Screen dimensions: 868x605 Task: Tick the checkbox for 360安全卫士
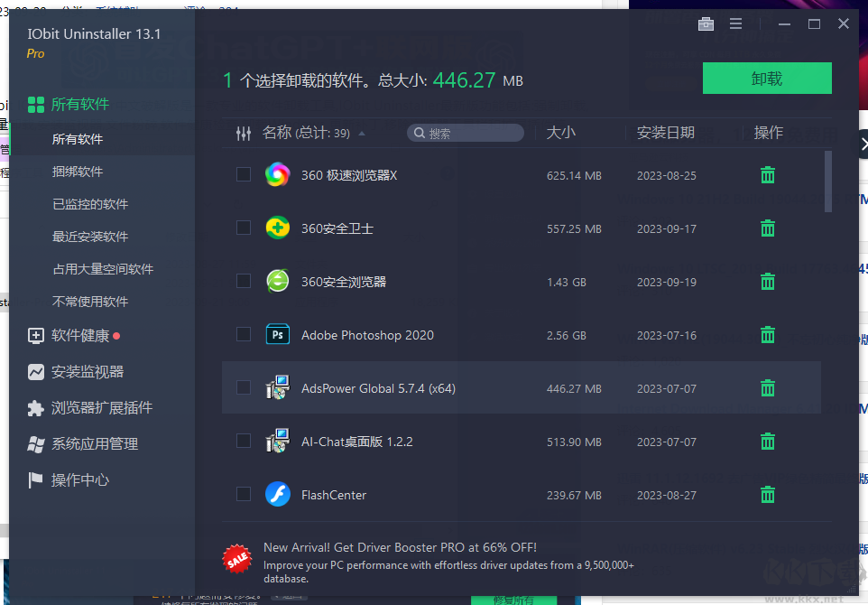click(x=244, y=228)
